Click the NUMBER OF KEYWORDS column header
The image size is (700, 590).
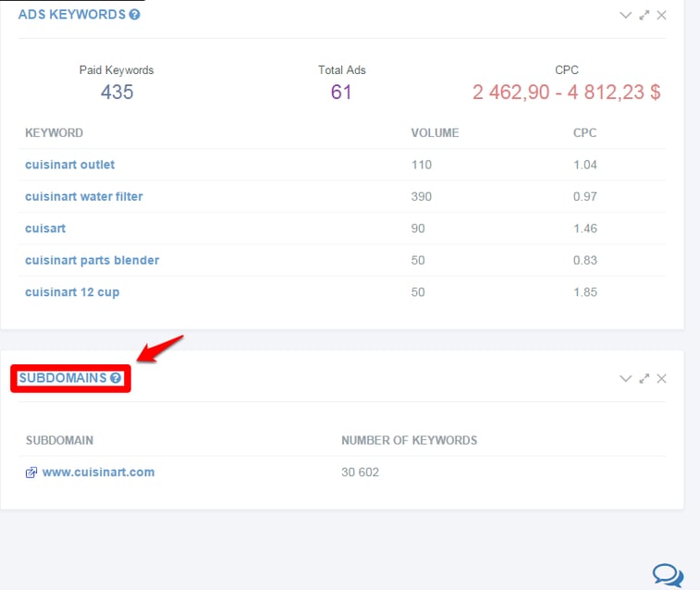point(410,440)
